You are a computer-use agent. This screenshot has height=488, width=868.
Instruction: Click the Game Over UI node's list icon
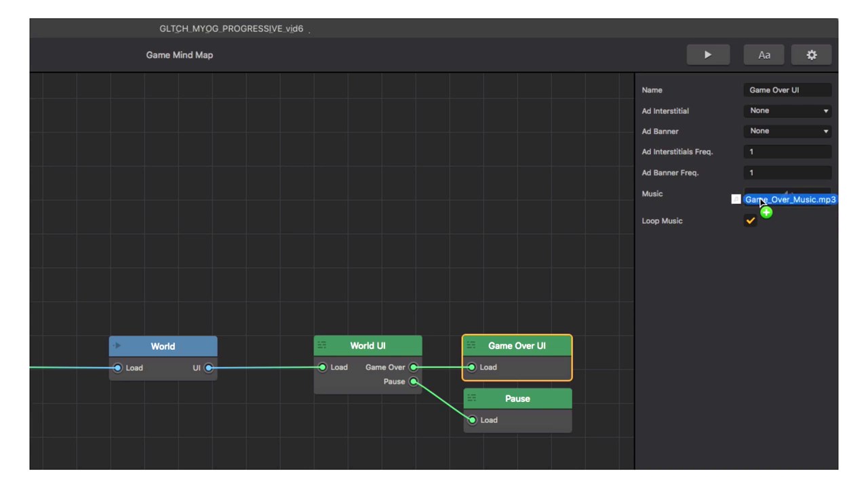(x=471, y=346)
